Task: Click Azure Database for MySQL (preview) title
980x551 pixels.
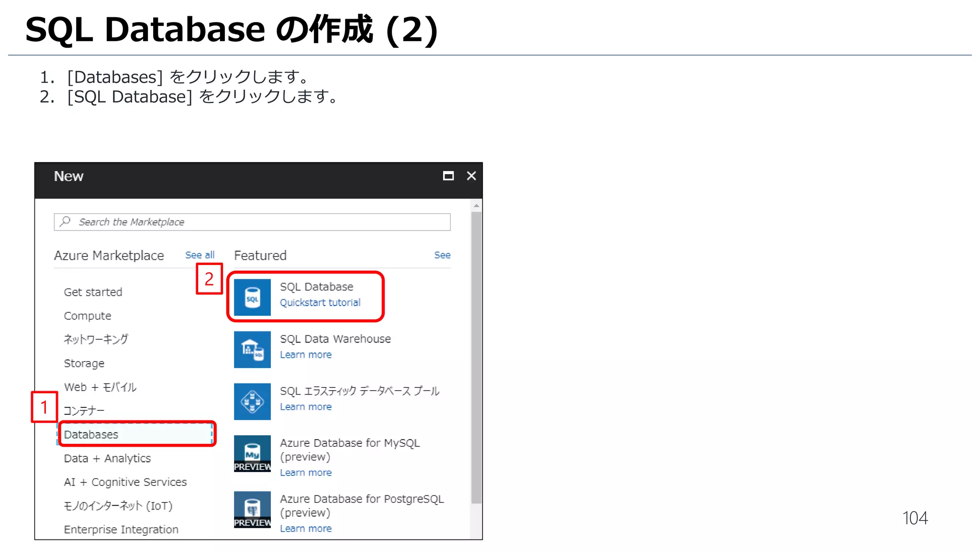Action: (350, 450)
